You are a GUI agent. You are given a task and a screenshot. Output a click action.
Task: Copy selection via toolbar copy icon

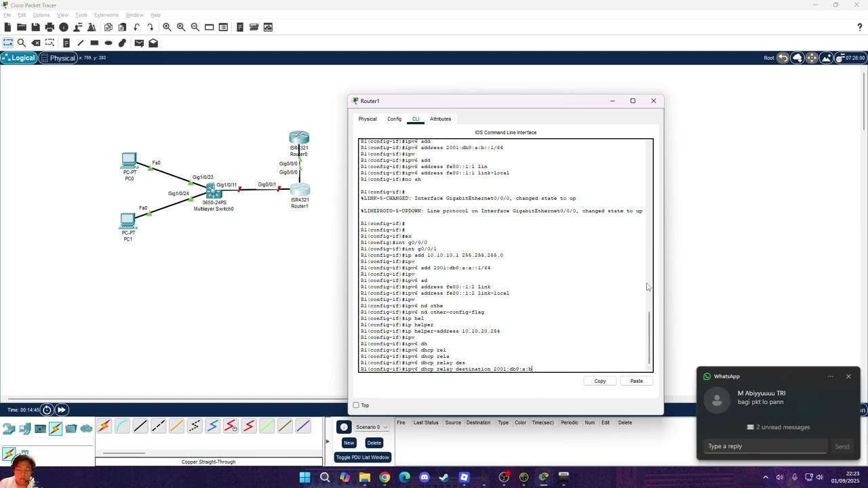[x=108, y=27]
